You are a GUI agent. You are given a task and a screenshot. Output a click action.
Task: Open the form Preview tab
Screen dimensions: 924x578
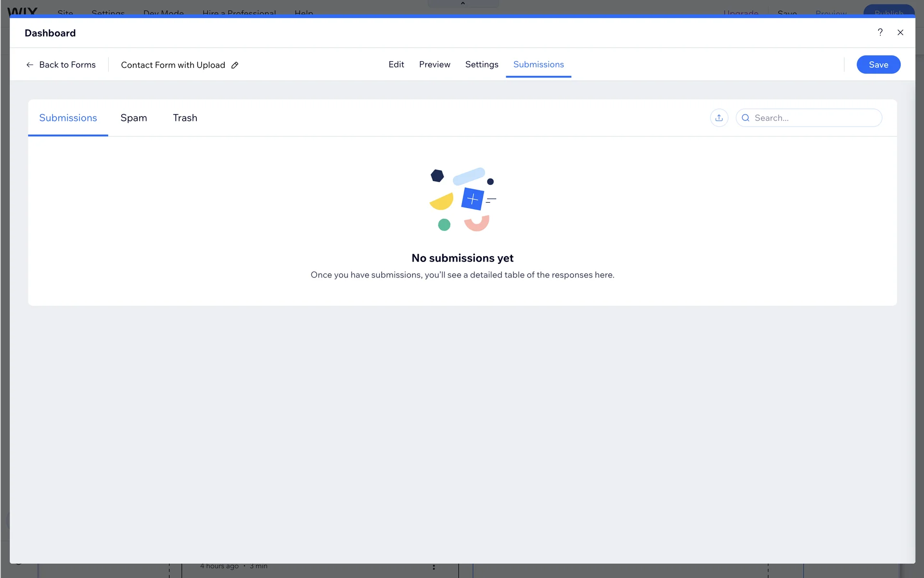coord(435,65)
